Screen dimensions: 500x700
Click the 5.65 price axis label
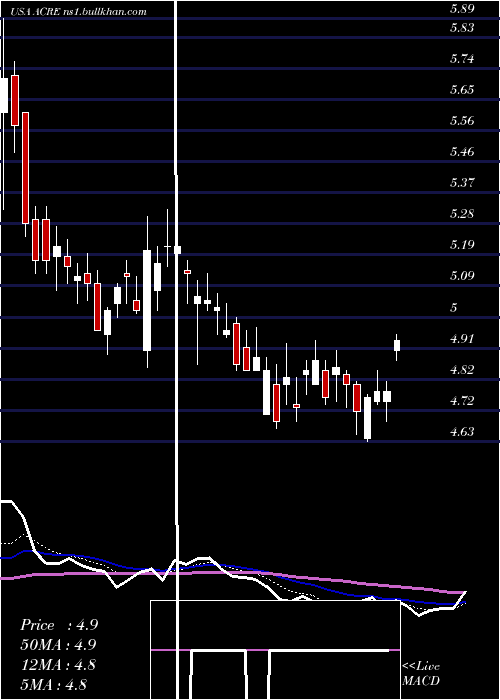462,90
